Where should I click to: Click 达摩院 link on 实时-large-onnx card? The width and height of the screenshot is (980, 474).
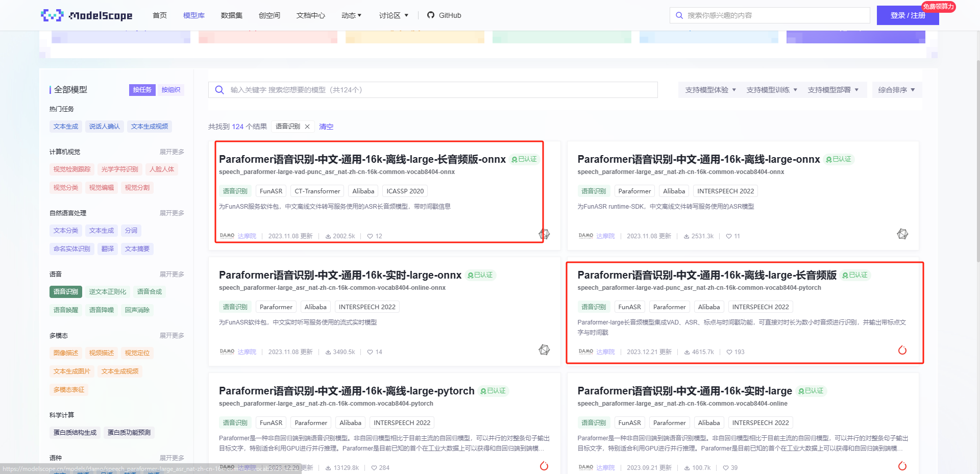(247, 352)
